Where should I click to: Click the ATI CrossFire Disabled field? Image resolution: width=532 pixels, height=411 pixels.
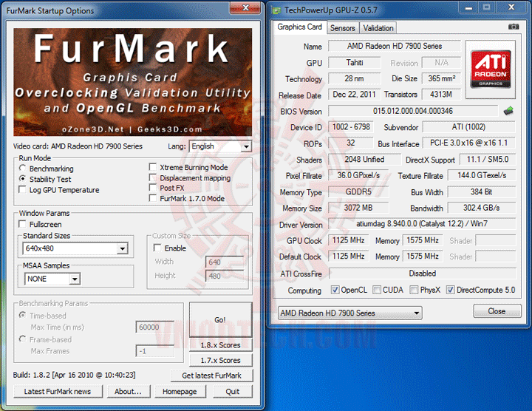click(x=423, y=274)
